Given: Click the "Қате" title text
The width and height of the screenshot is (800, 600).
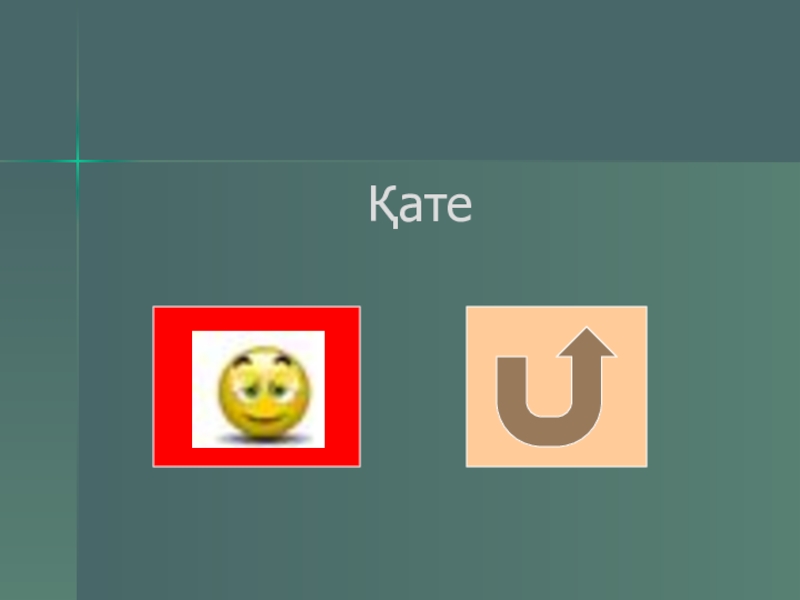Looking at the screenshot, I should 420,205.
